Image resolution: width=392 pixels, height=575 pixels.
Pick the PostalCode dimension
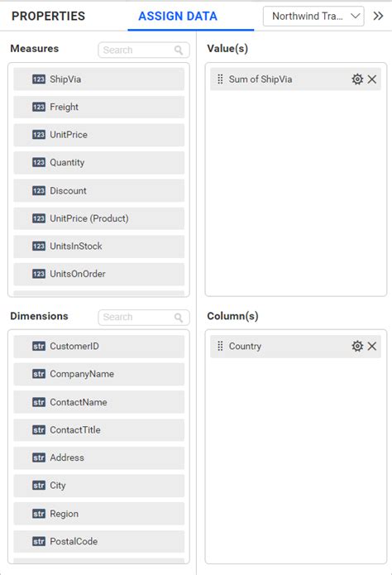(x=99, y=541)
